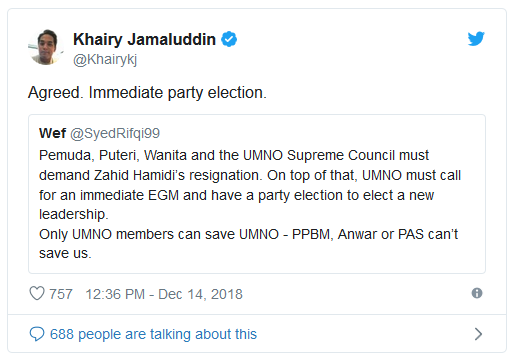Open the Twitter Ads info icon
The width and height of the screenshot is (515, 360).
(x=477, y=293)
